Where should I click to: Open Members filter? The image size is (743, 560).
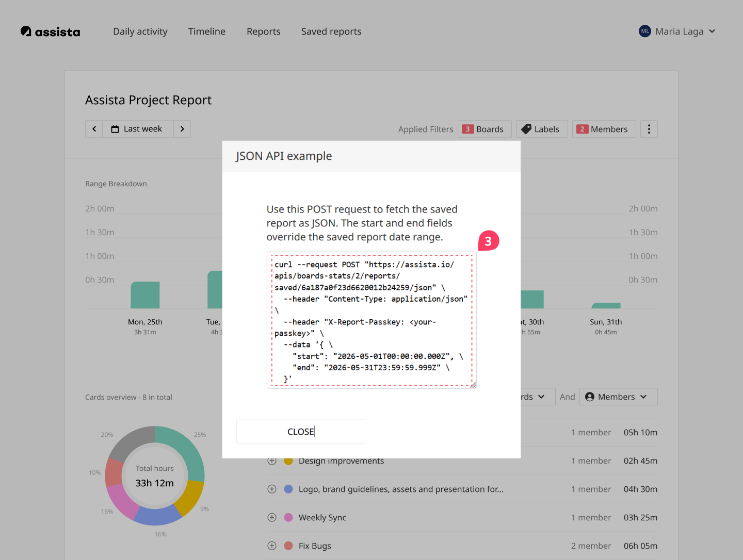[604, 129]
